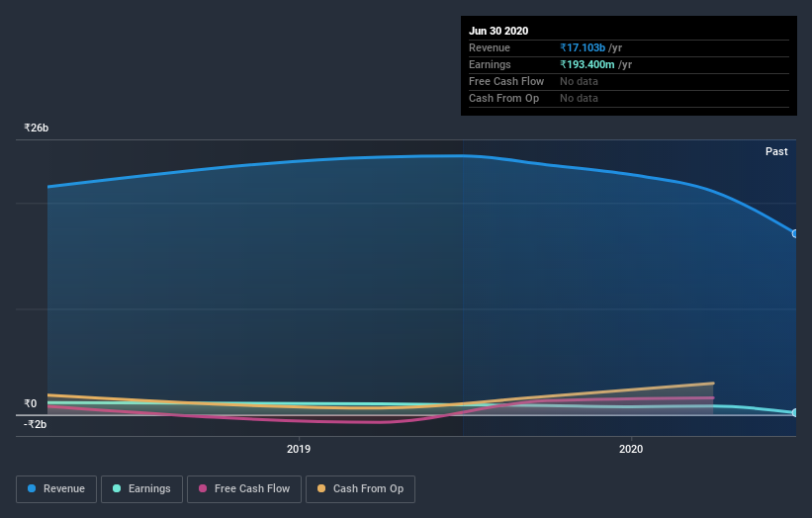812x518 pixels.
Task: Toggle the Earnings legend button
Action: point(141,489)
